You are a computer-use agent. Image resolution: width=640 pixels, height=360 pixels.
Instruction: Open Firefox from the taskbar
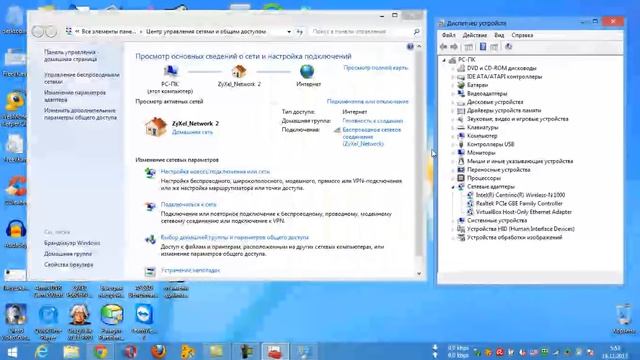(159, 351)
